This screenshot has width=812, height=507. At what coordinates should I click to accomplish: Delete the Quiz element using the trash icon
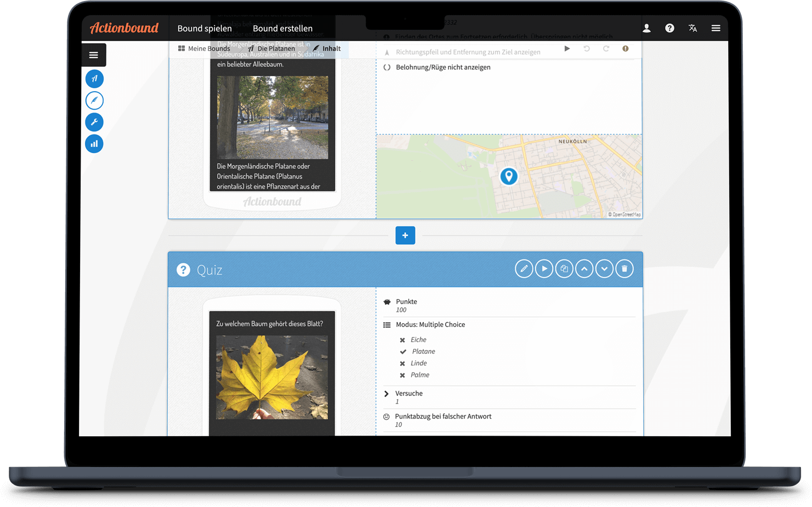tap(624, 268)
